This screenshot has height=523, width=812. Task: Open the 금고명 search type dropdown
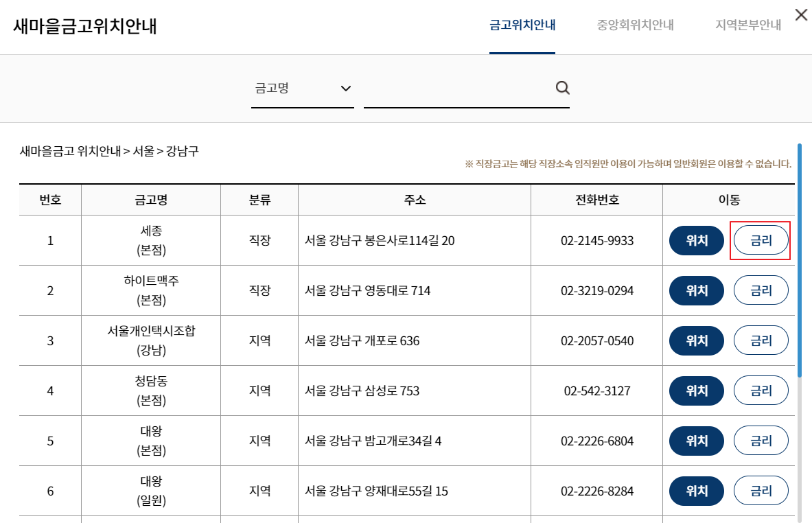point(303,89)
